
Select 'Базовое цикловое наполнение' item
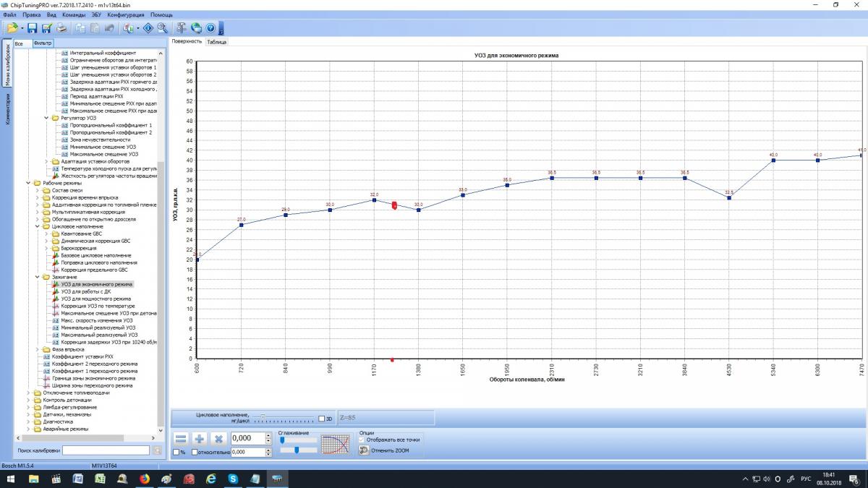pos(96,255)
